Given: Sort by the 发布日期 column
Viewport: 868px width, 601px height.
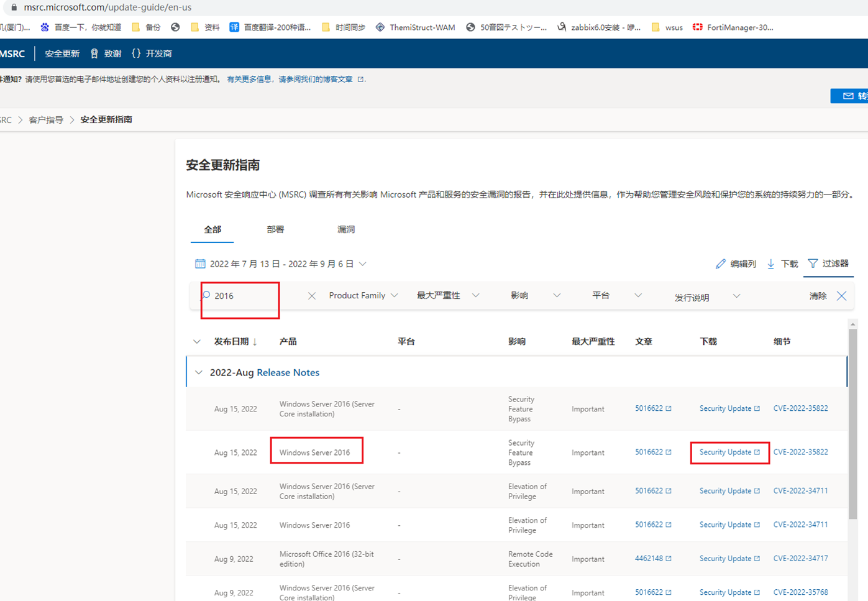Looking at the screenshot, I should (235, 341).
